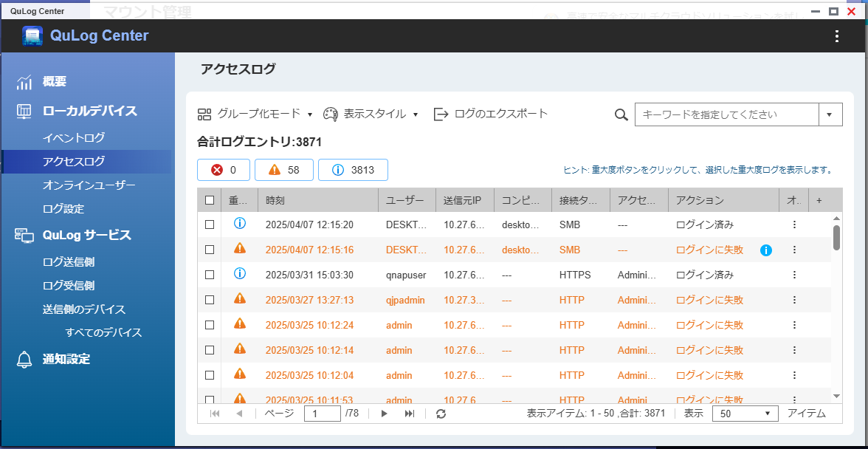This screenshot has width=868, height=449.
Task: Sort by the 時刻 column header
Action: tap(318, 200)
